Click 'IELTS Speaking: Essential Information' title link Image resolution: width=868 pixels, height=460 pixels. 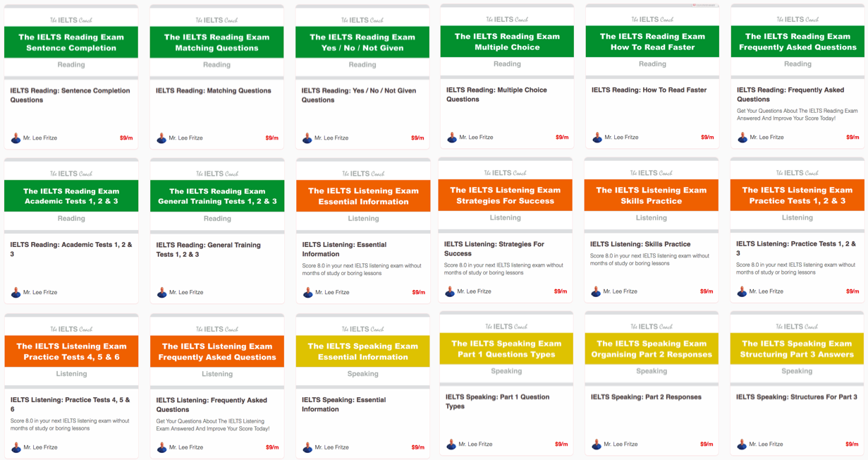(x=343, y=404)
